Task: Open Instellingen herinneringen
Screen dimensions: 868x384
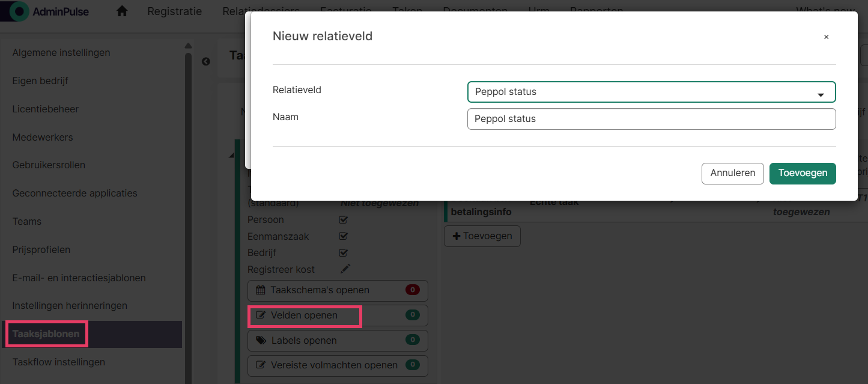Action: (70, 306)
